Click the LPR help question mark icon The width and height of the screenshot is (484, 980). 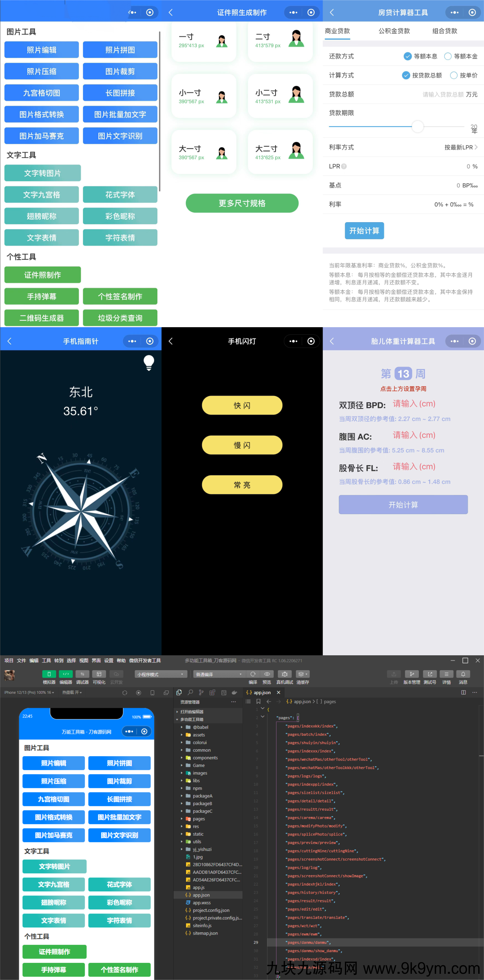point(344,166)
